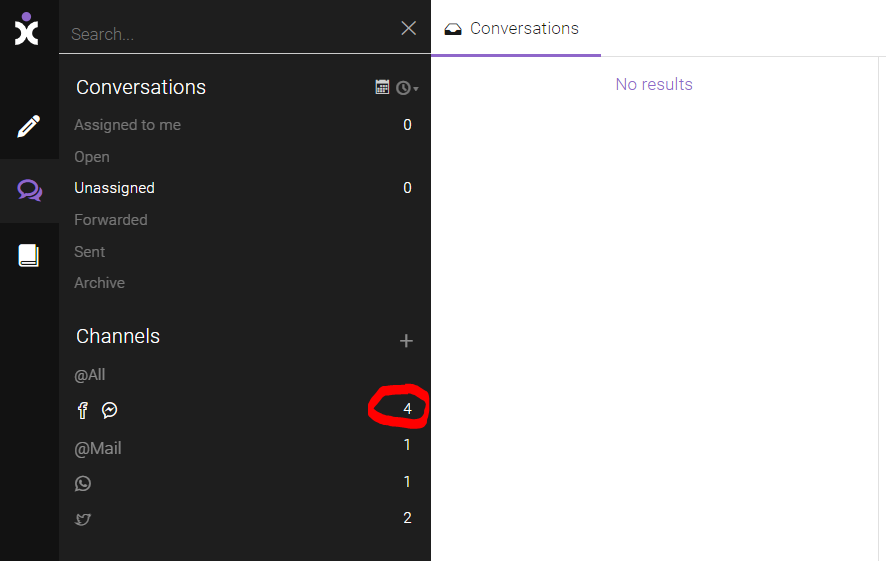
Task: Click the Conversations section heading
Action: pos(141,87)
